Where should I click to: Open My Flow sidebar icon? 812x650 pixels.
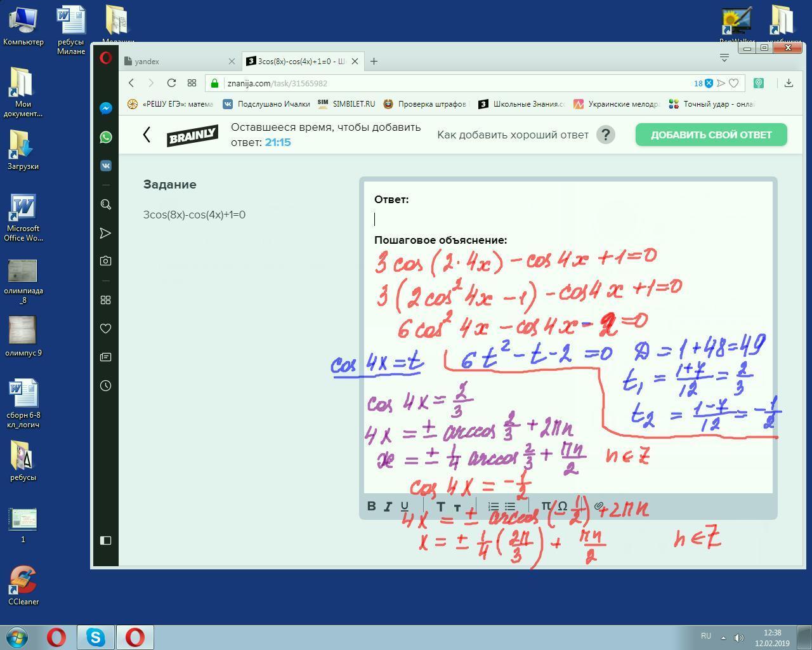[106, 234]
